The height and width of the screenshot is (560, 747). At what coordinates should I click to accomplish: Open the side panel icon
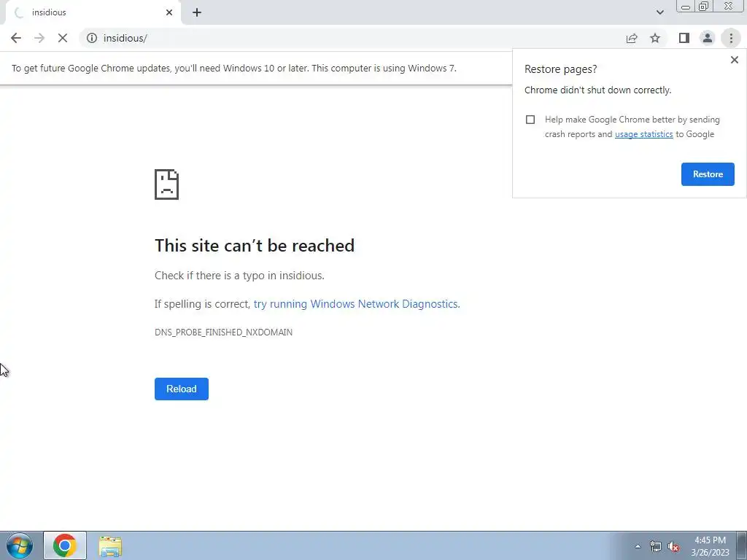pos(684,38)
